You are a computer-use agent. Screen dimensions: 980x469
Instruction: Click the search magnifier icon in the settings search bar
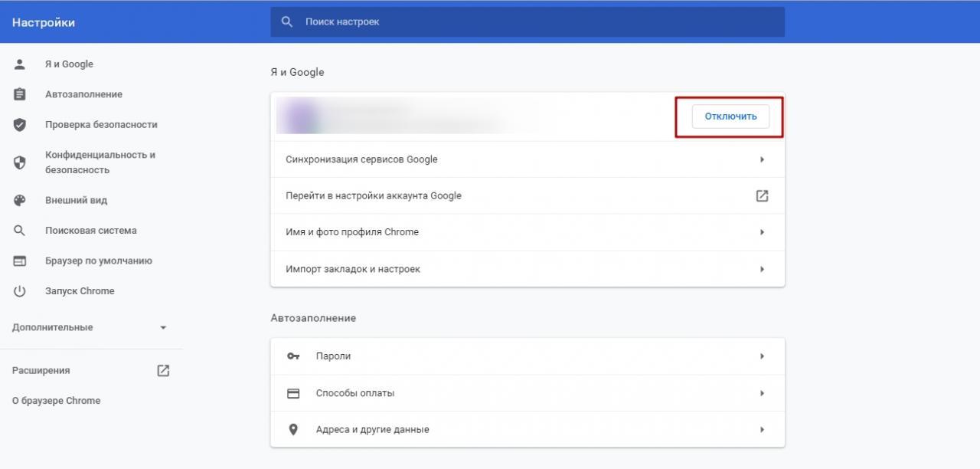tap(287, 21)
